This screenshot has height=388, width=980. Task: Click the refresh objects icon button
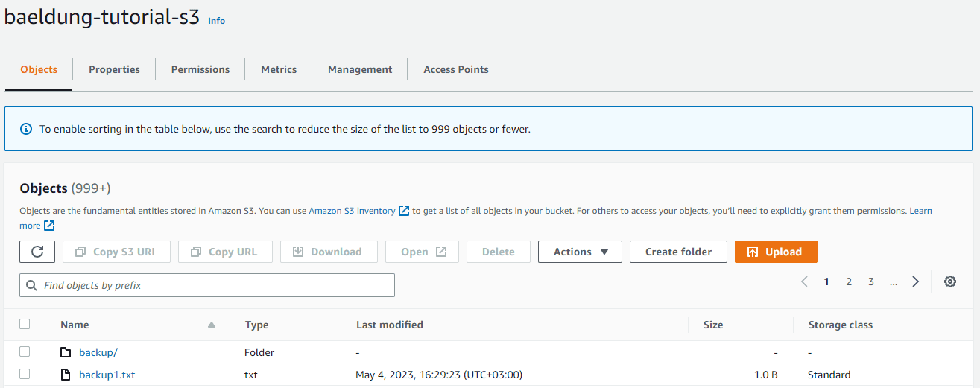pyautogui.click(x=37, y=252)
